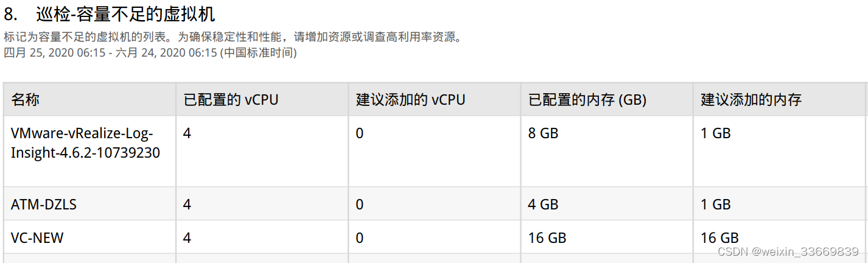This screenshot has width=868, height=263.
Task: Select the 建议添加的内存 column header
Action: point(751,100)
